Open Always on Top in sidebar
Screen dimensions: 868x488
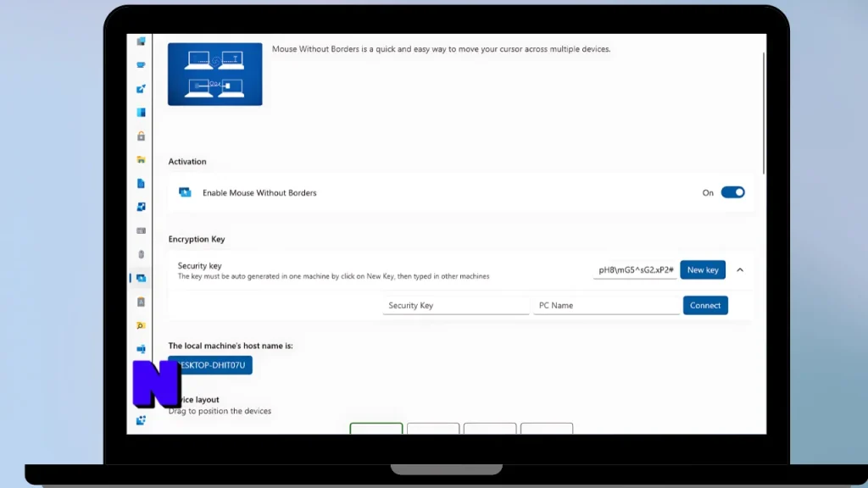click(142, 42)
